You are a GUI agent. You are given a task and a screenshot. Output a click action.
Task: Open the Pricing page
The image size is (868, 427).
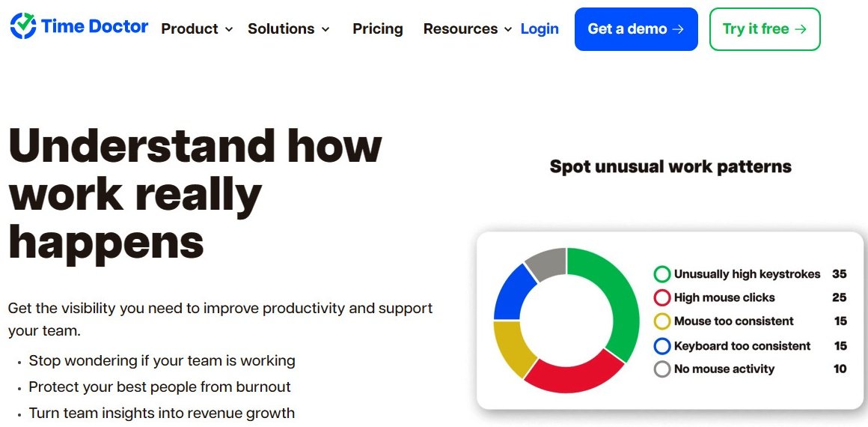378,28
